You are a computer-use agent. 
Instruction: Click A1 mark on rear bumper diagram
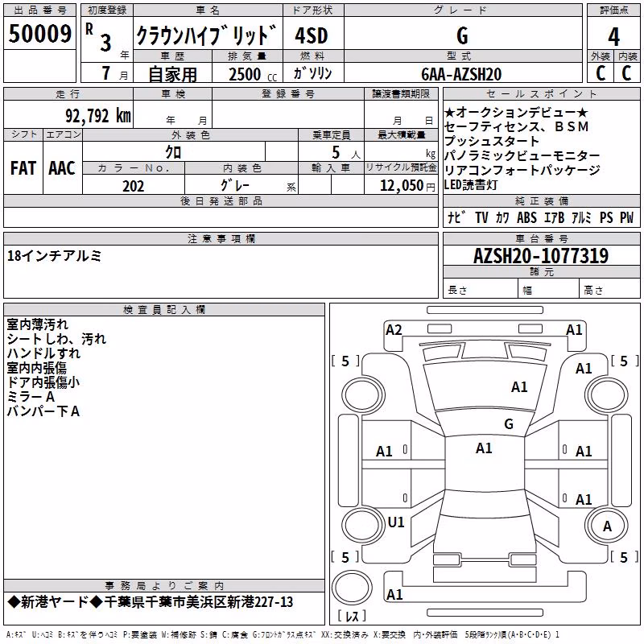point(394,594)
